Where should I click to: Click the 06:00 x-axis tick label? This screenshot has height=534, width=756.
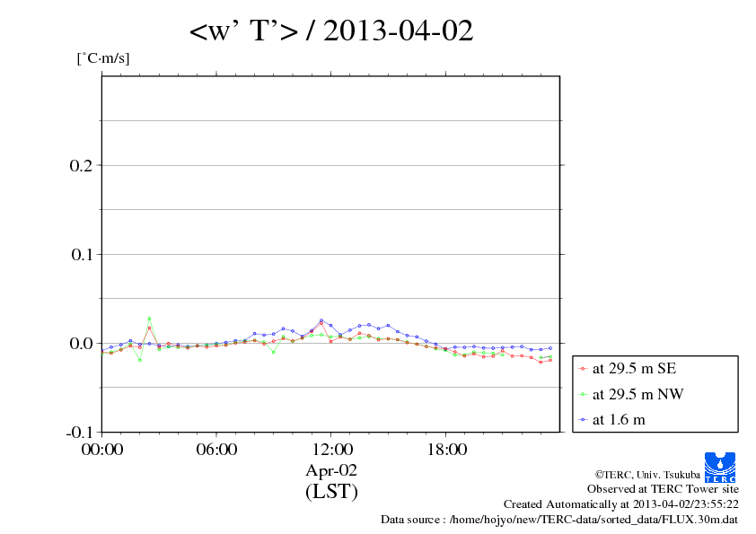(x=216, y=450)
